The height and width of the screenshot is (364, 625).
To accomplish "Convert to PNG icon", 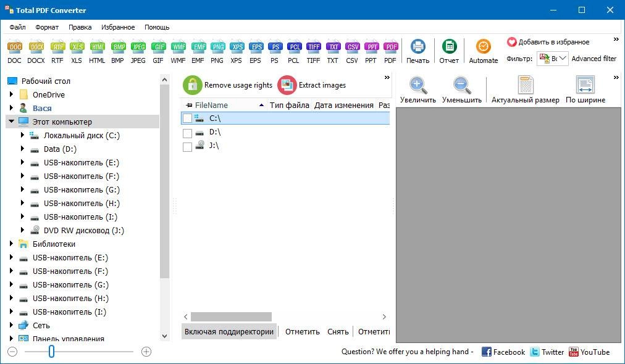I will tap(217, 52).
